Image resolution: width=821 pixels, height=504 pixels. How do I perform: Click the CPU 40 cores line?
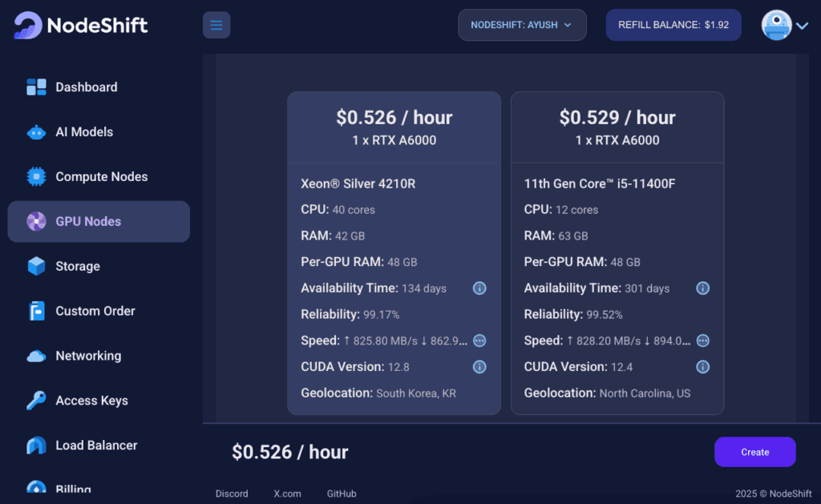click(x=338, y=210)
